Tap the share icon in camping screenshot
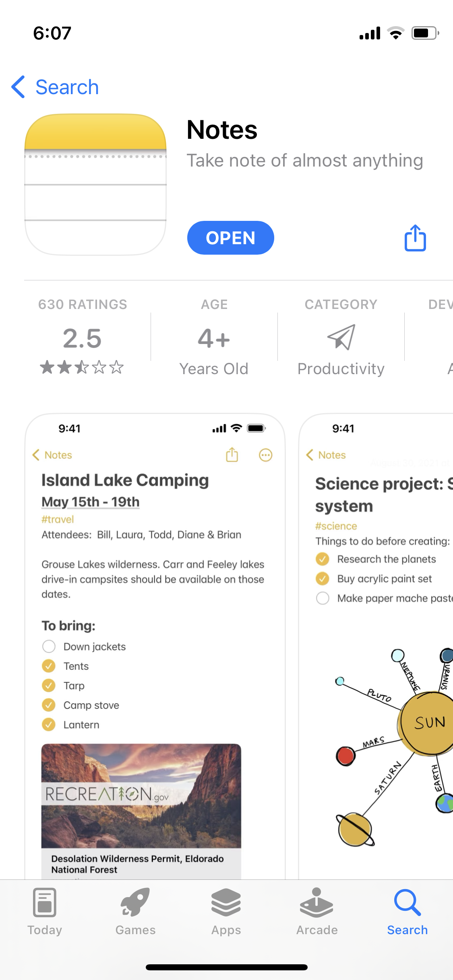453x980 pixels. pos(232,455)
